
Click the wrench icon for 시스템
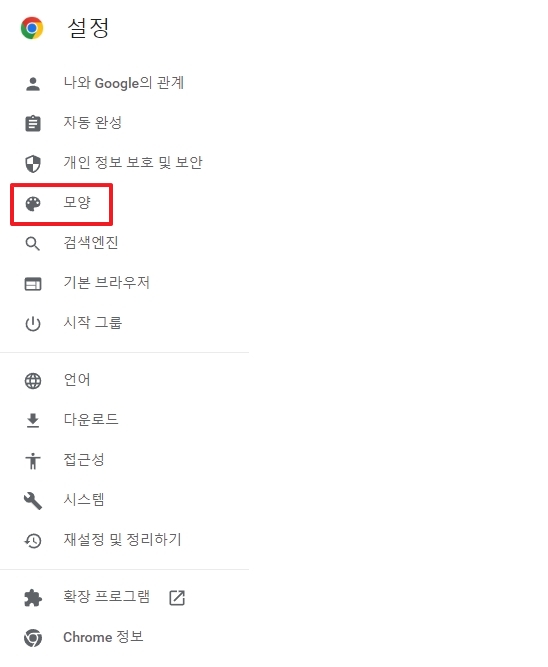coord(33,501)
